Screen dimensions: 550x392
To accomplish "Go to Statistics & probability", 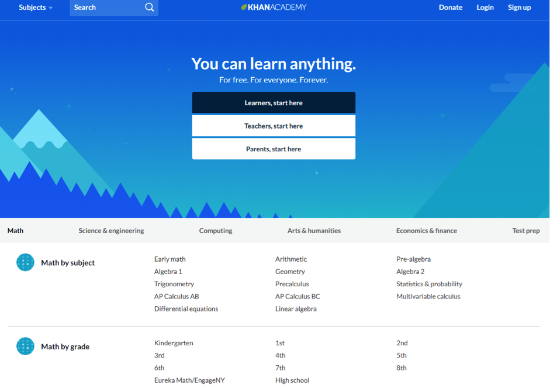I will (429, 284).
